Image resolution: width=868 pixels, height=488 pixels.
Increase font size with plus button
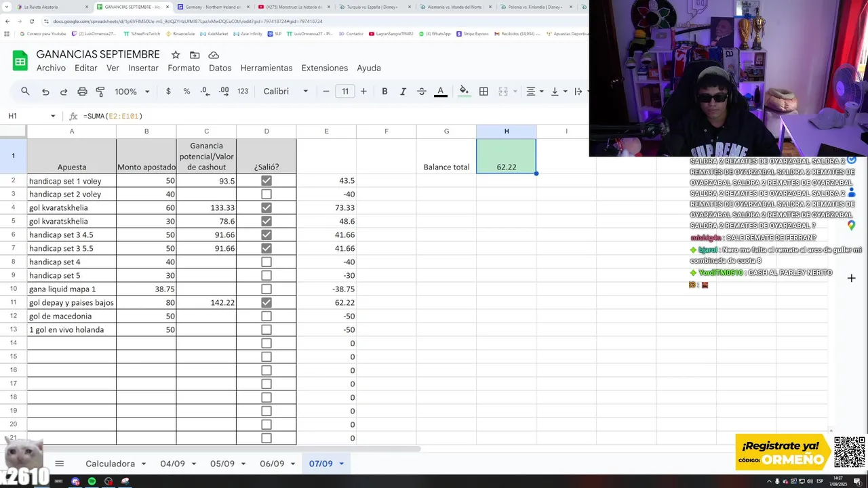[x=363, y=91]
